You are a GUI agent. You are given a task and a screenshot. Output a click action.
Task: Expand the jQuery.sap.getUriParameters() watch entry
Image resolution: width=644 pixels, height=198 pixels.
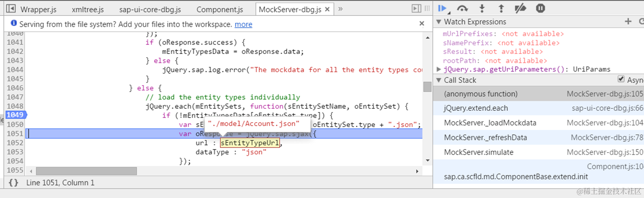pos(439,69)
